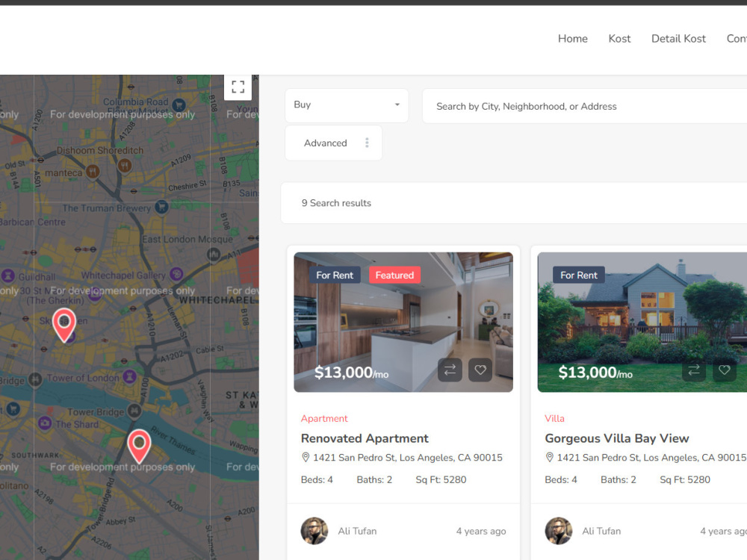
Task: Open Ali Tufan's avatar on Renovated Apartment card
Action: pyautogui.click(x=314, y=531)
